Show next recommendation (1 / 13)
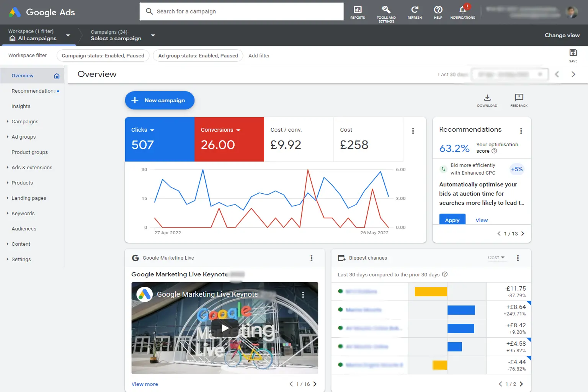 click(x=523, y=234)
